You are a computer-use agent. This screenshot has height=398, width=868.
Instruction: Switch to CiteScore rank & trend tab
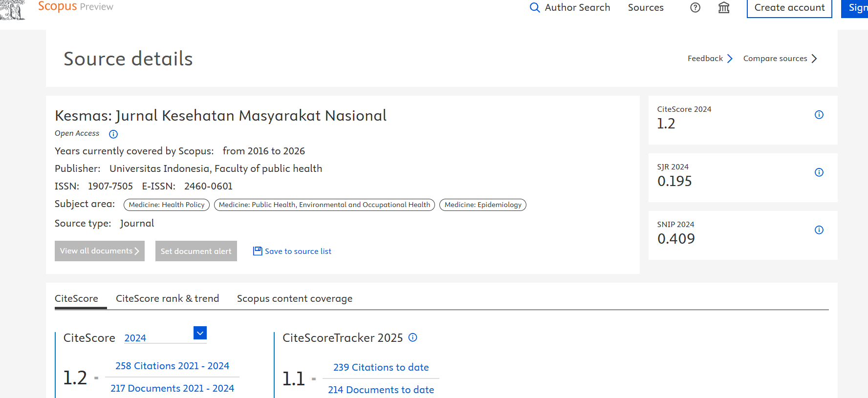pos(167,298)
